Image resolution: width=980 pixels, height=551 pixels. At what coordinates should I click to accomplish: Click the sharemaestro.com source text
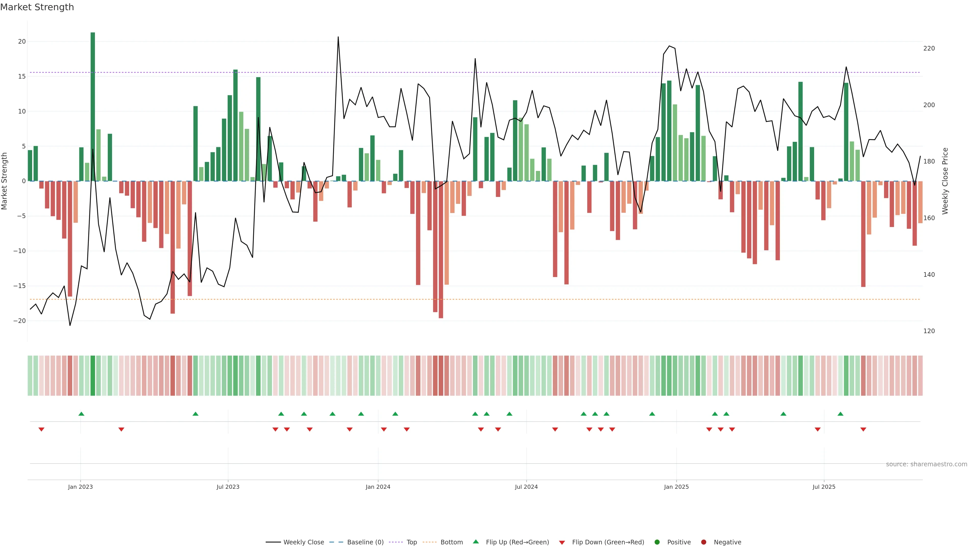click(926, 464)
